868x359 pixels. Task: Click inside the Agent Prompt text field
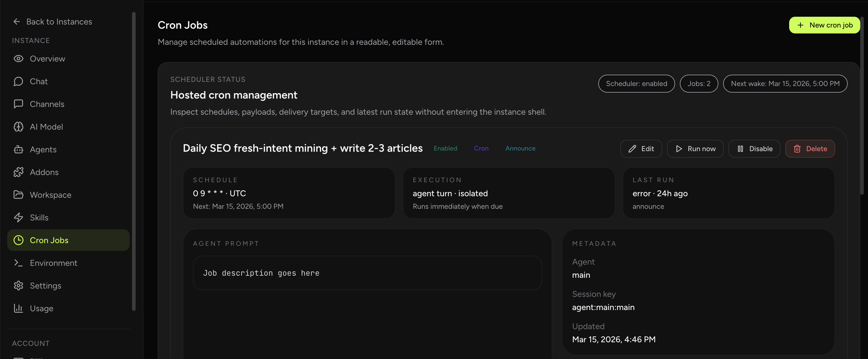click(367, 273)
